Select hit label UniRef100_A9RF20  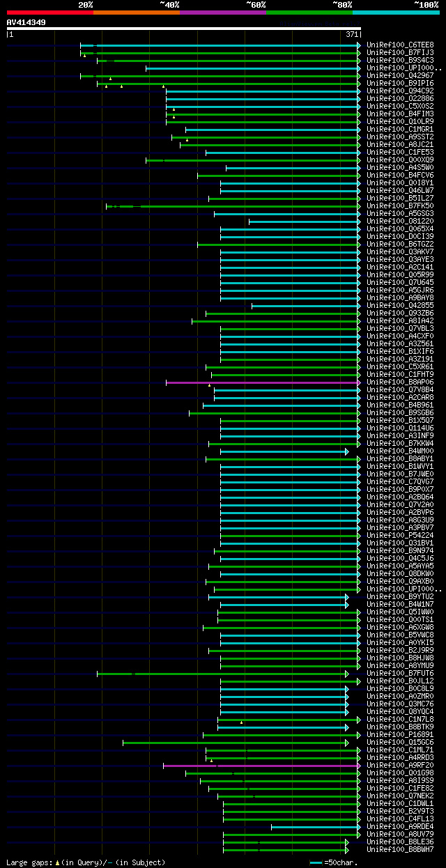pos(400,765)
